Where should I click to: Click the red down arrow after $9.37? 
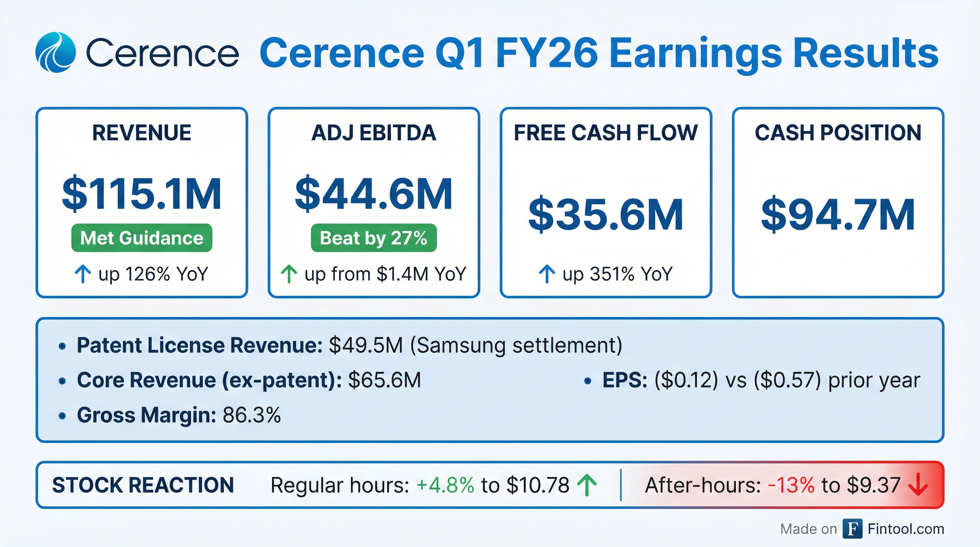(918, 485)
